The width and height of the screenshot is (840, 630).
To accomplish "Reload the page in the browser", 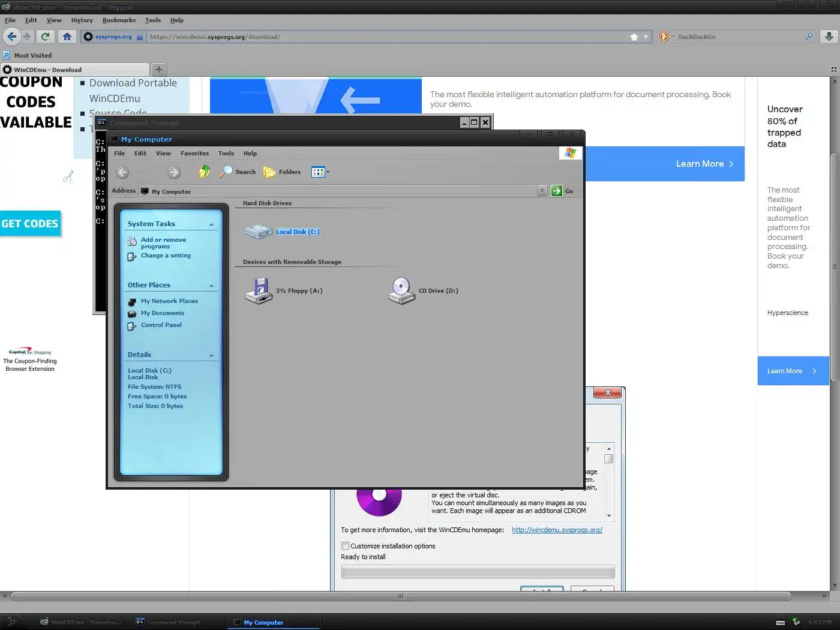I will 45,37.
